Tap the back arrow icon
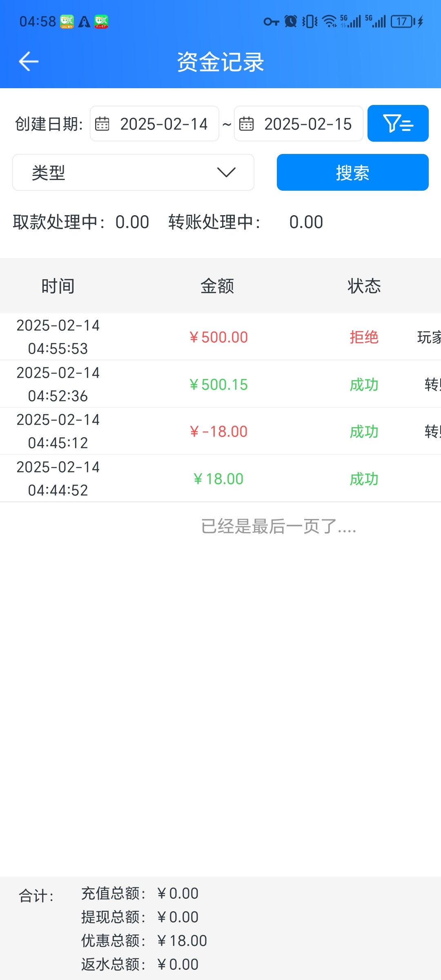 click(x=29, y=62)
